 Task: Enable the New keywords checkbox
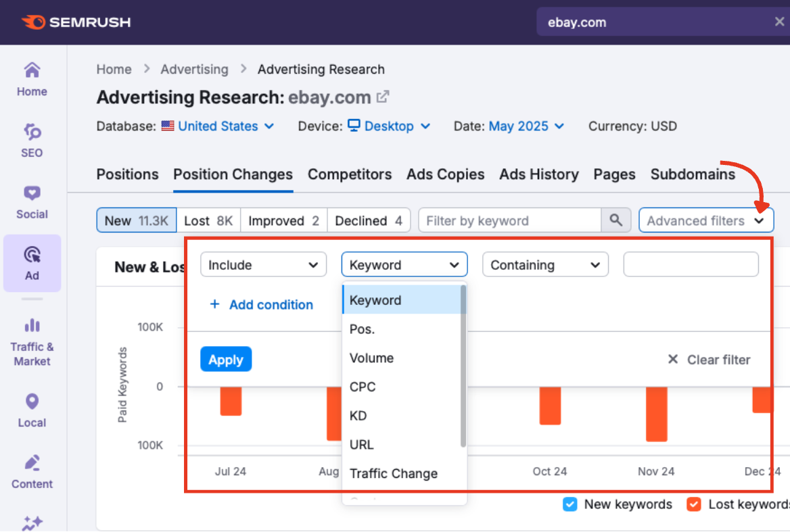[570, 504]
